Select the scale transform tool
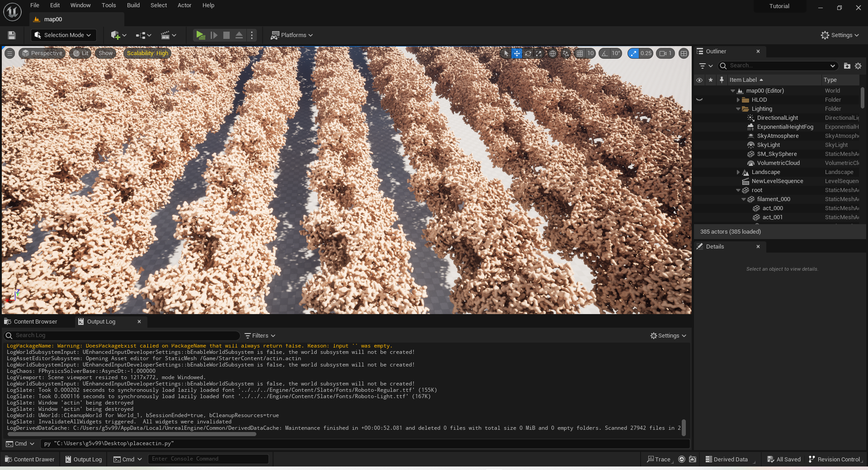Screen dimensions: 868x470 (539, 53)
